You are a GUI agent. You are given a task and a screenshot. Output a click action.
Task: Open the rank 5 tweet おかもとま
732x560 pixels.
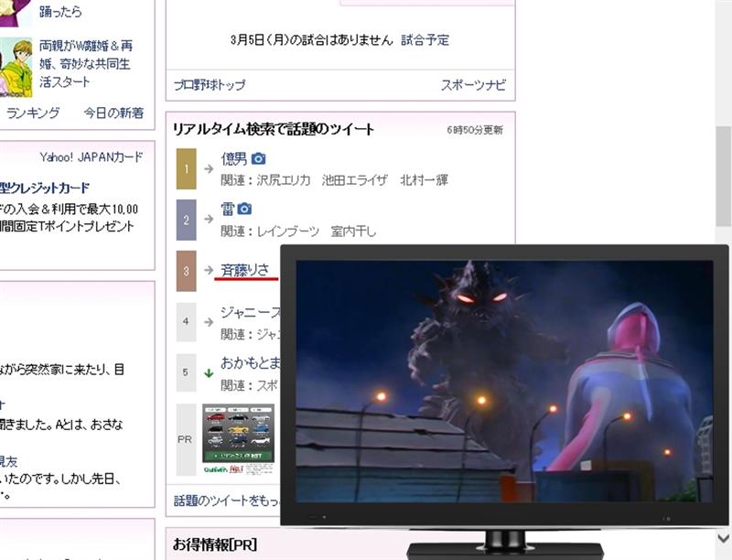tap(250, 362)
